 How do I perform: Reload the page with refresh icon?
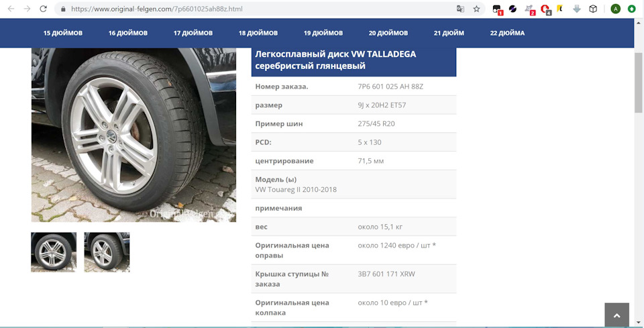click(x=43, y=9)
